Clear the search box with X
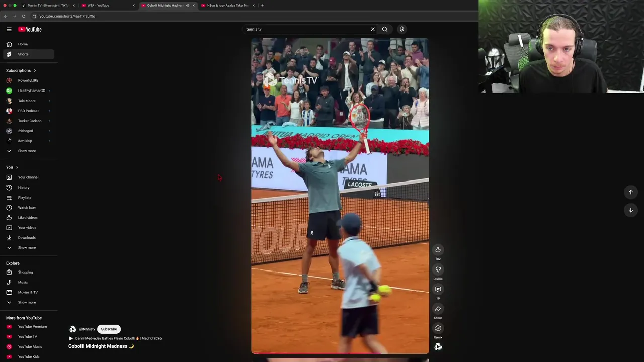The image size is (644, 362). (x=373, y=29)
